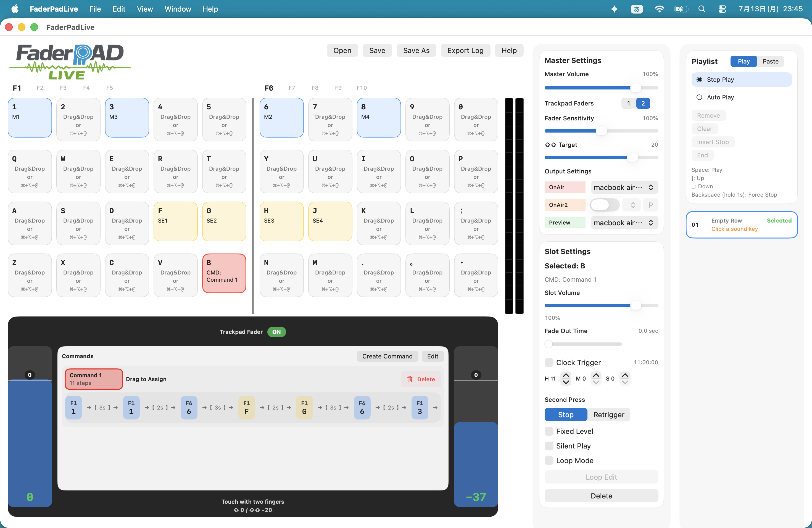812x528 pixels.
Task: Turn off the Trackpad Fader ON toggle
Action: [x=276, y=332]
